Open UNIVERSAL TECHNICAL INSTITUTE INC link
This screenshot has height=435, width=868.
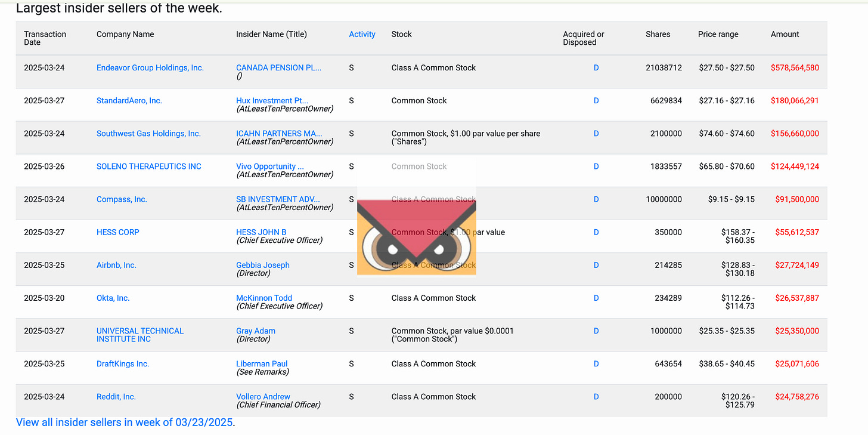[x=140, y=335]
